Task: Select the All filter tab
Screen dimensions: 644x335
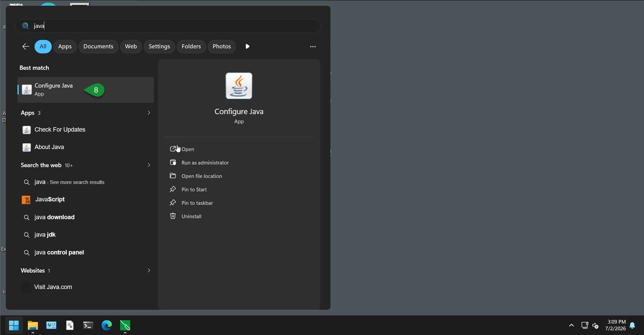Action: pyautogui.click(x=43, y=47)
